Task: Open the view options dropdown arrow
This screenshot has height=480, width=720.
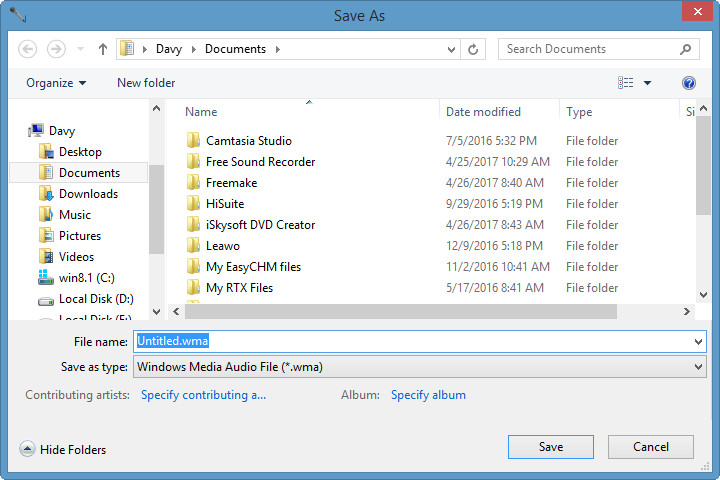Action: click(x=647, y=83)
